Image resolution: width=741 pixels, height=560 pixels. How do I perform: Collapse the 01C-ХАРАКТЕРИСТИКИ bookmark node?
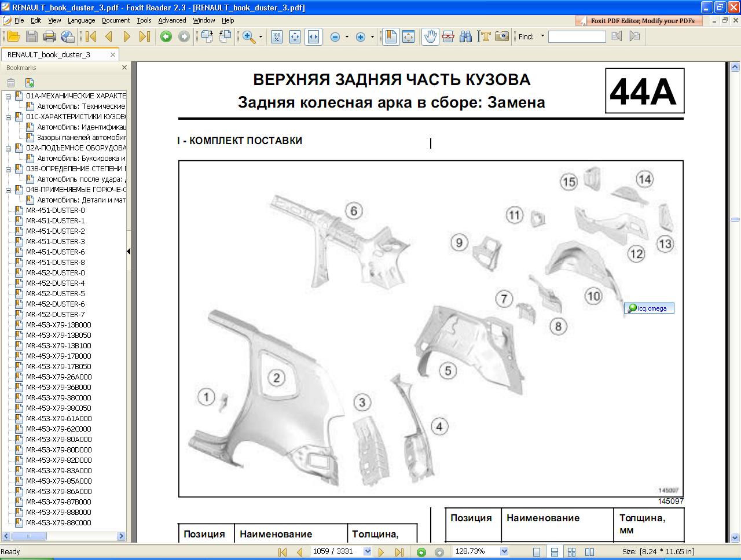[x=9, y=117]
